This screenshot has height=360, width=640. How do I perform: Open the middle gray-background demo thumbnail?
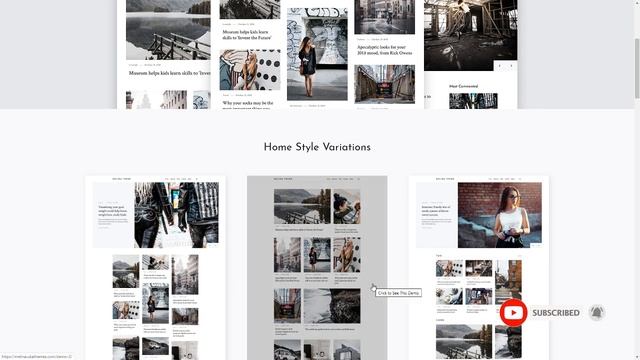click(317, 268)
